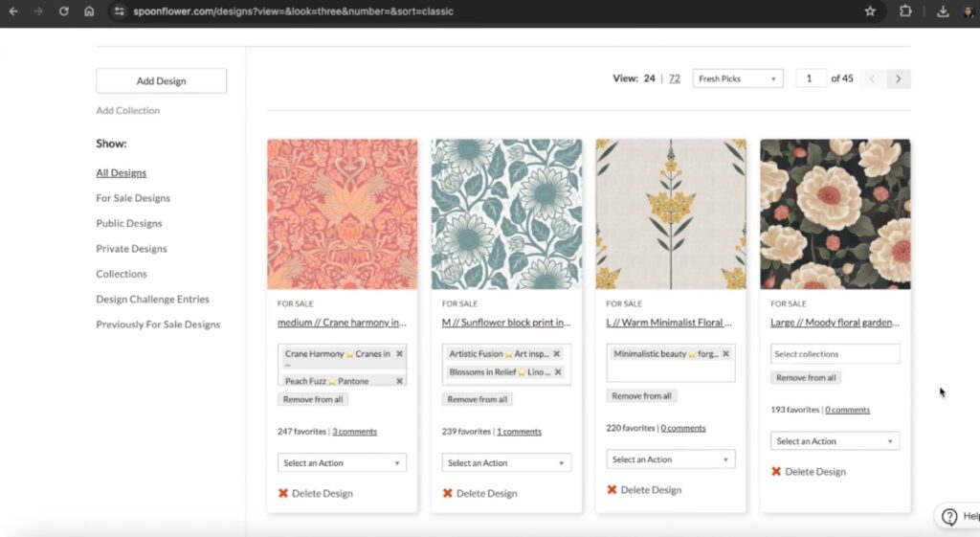Open the Fresh Picks sort dropdown

[x=737, y=78]
